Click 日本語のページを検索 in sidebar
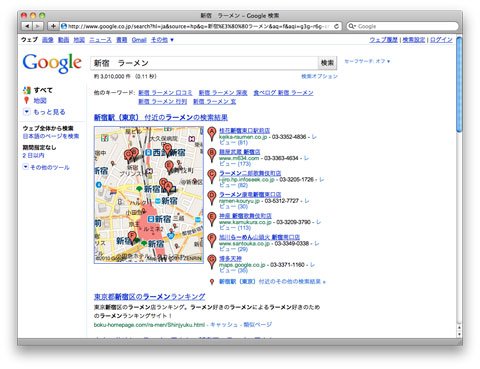This screenshot has height=369, width=480. coord(51,136)
